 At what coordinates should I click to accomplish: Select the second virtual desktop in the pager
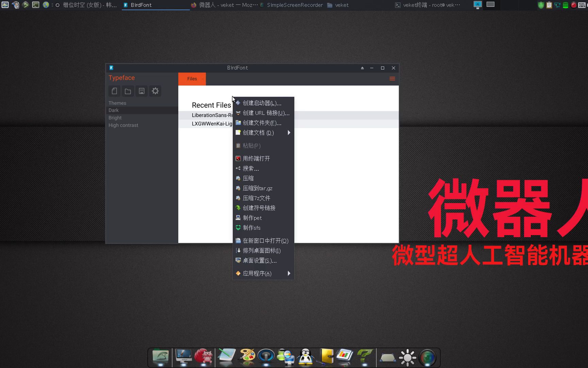click(x=490, y=4)
